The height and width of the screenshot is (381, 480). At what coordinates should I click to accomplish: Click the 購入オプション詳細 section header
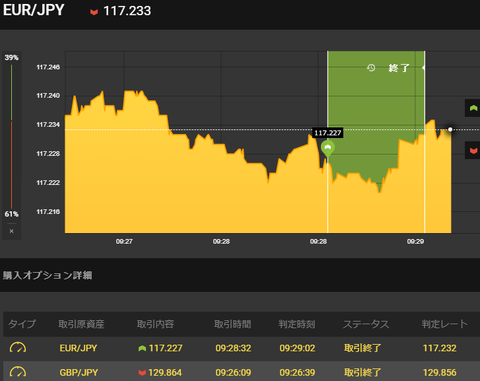(48, 275)
